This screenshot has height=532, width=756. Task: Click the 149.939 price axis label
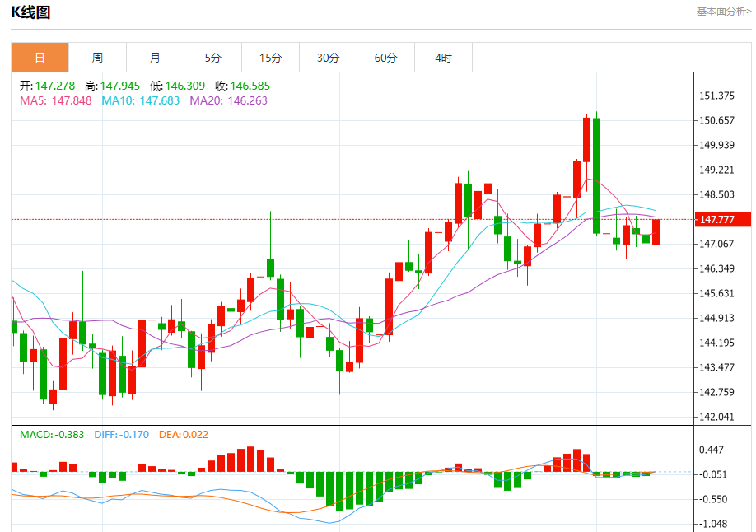(x=717, y=145)
